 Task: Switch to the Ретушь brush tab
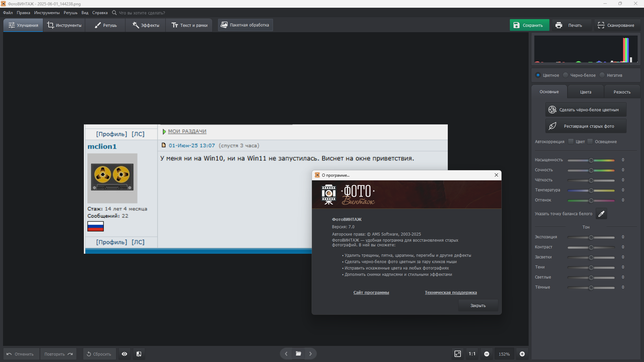click(105, 25)
